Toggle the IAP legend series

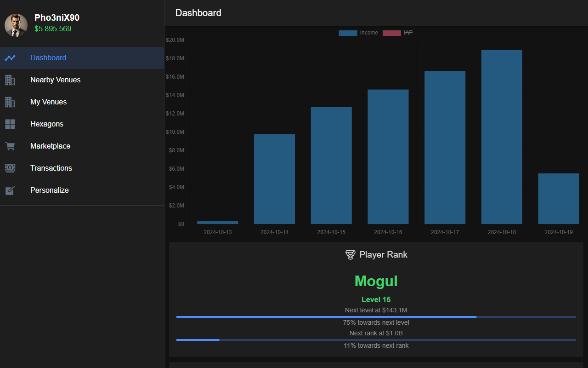(x=398, y=33)
